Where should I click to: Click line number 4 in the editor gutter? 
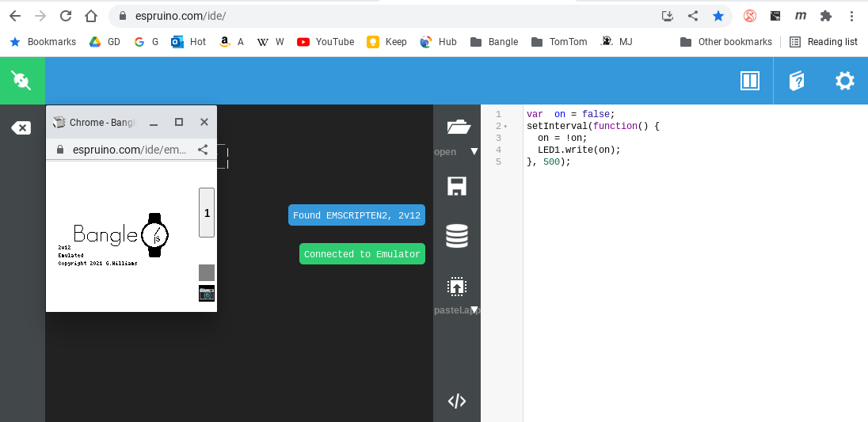click(x=498, y=150)
